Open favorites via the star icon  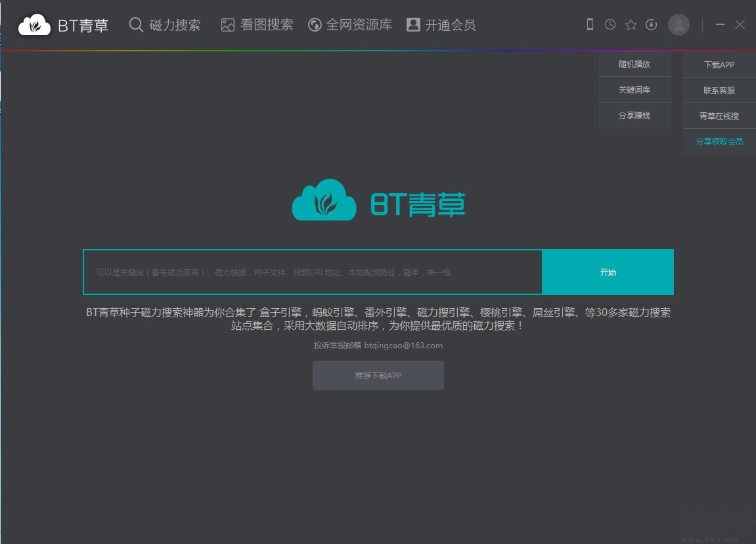[x=631, y=25]
